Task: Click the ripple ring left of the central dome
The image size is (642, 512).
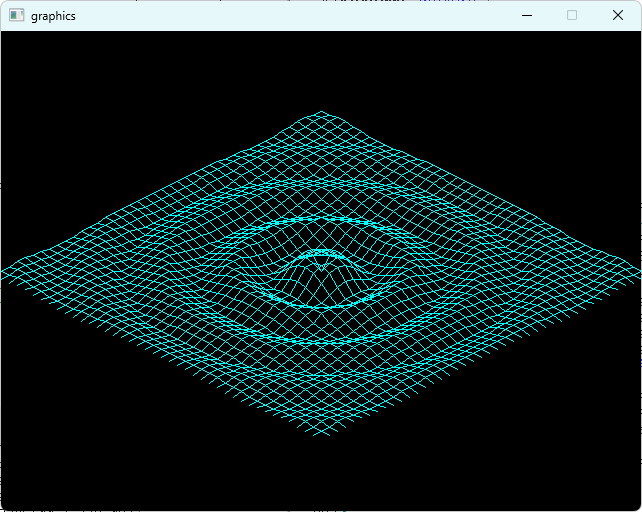Action: pos(245,275)
